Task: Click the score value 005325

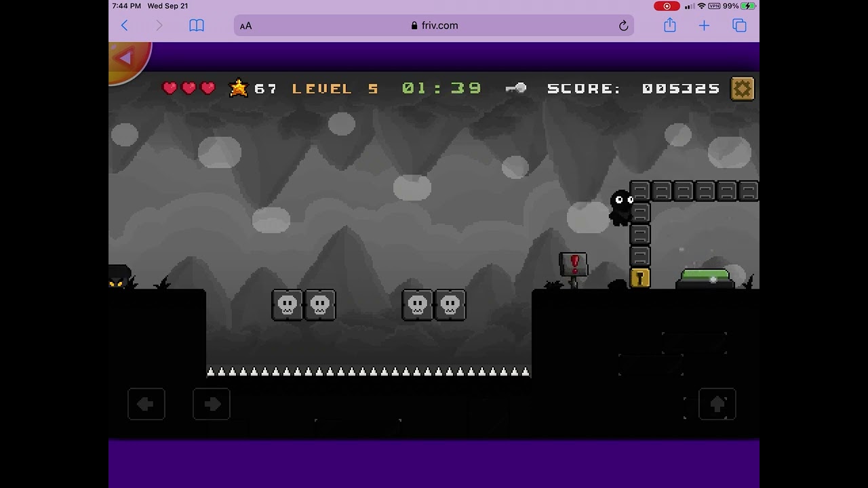Action: tap(681, 89)
